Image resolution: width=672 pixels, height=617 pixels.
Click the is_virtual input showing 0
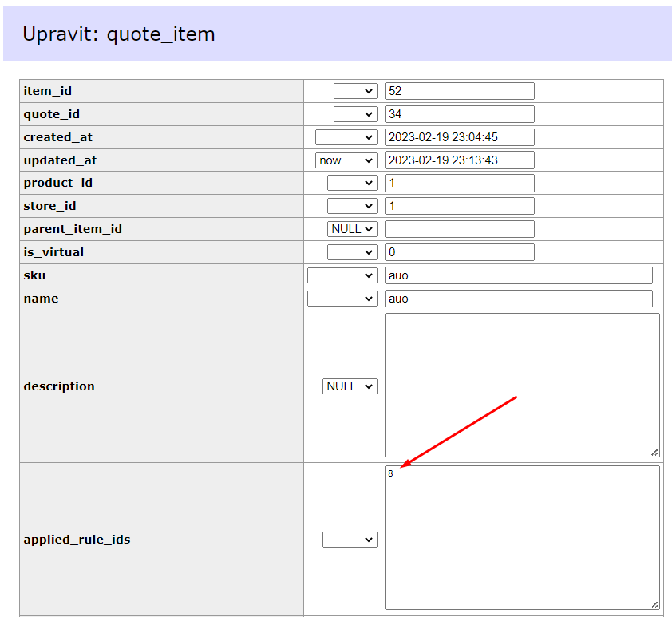click(x=460, y=251)
